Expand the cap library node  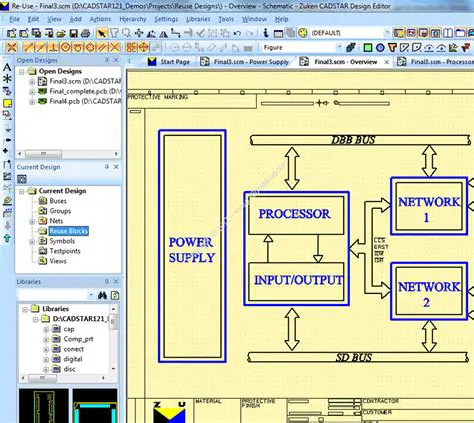pyautogui.click(x=46, y=330)
